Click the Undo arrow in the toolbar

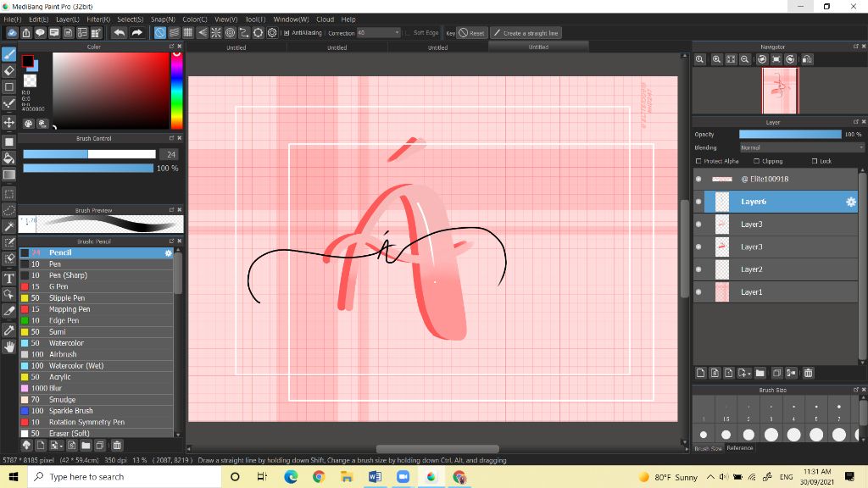(119, 33)
